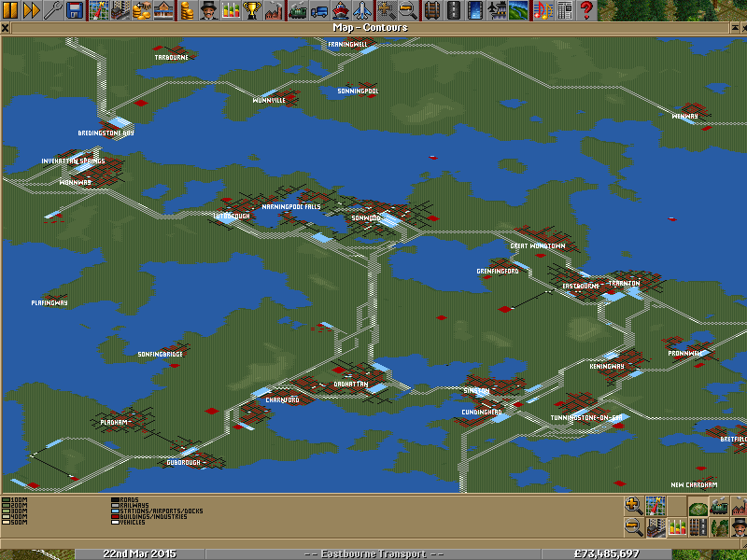Screen dimensions: 747x560
Task: Open industry directory factory icon
Action: point(272,10)
